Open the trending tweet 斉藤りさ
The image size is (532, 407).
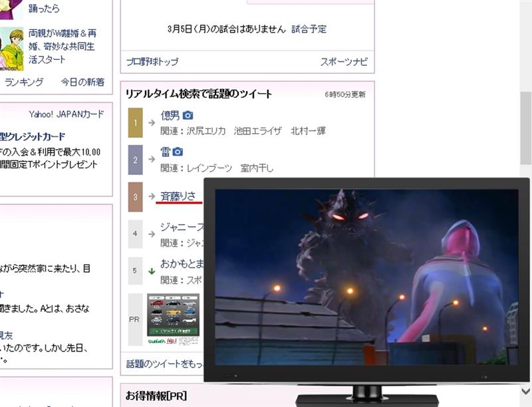(178, 196)
